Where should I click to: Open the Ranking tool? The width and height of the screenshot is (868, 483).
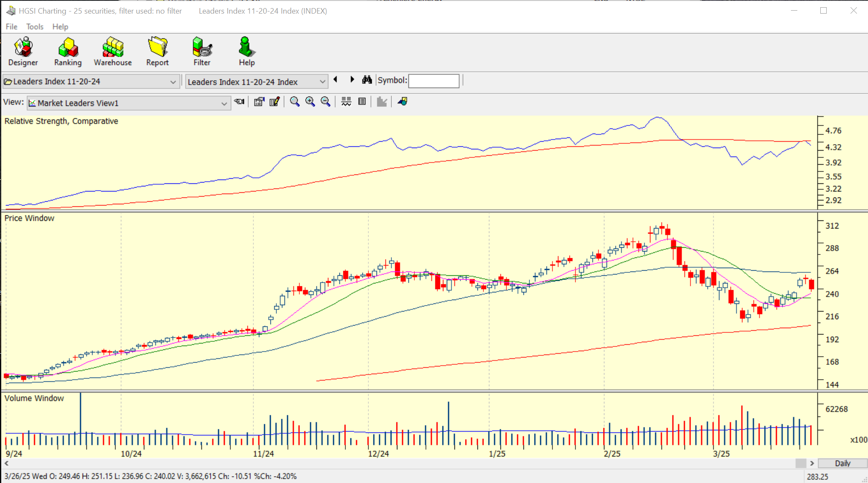tap(68, 51)
